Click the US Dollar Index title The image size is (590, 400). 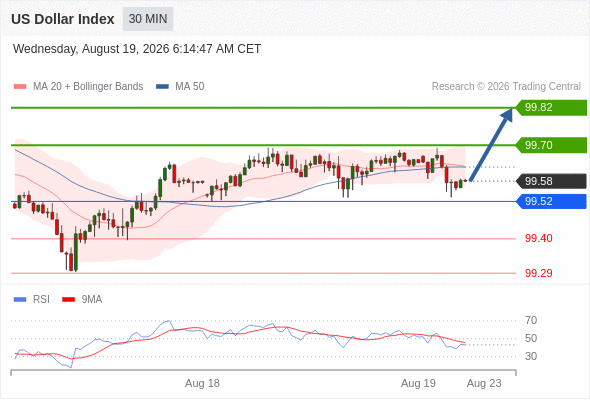click(x=62, y=19)
